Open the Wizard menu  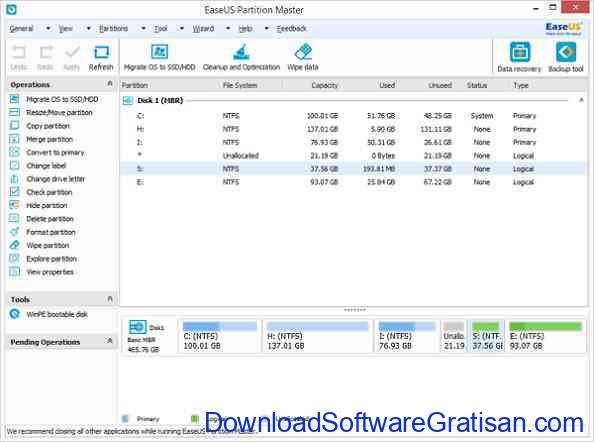203,28
